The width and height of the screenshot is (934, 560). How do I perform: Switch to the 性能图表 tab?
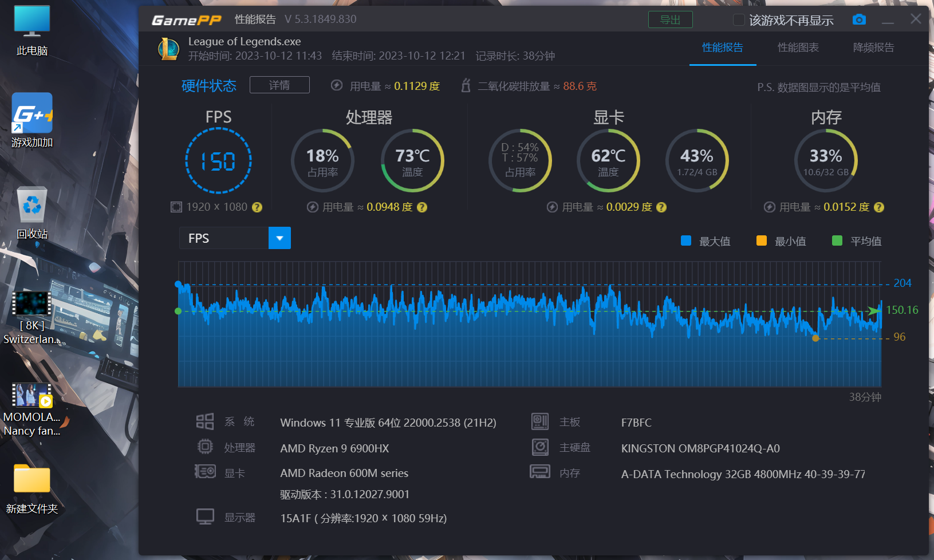(798, 48)
